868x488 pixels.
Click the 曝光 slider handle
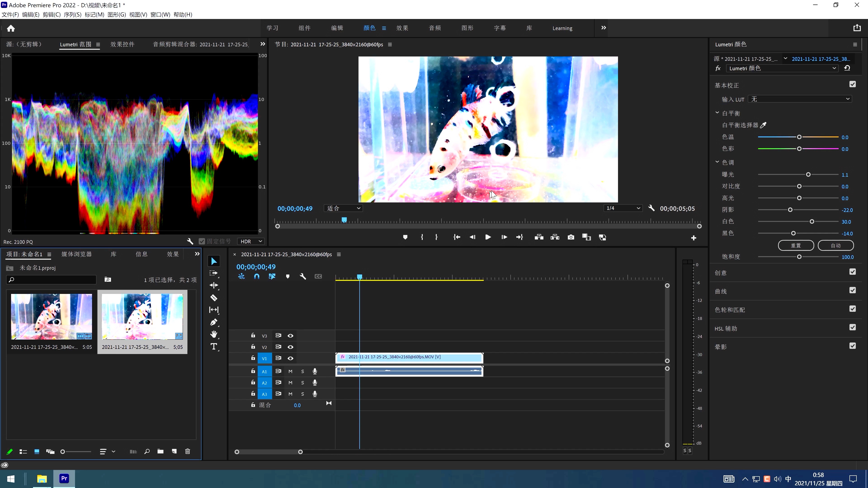808,174
